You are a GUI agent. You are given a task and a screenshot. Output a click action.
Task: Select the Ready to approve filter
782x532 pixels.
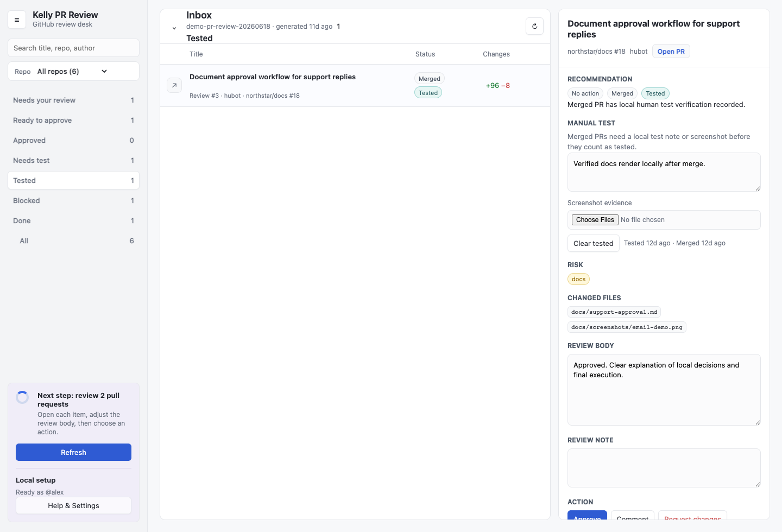[73, 120]
